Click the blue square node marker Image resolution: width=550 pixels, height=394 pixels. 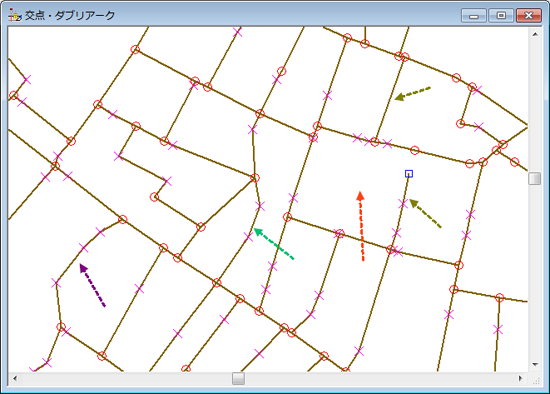[409, 174]
